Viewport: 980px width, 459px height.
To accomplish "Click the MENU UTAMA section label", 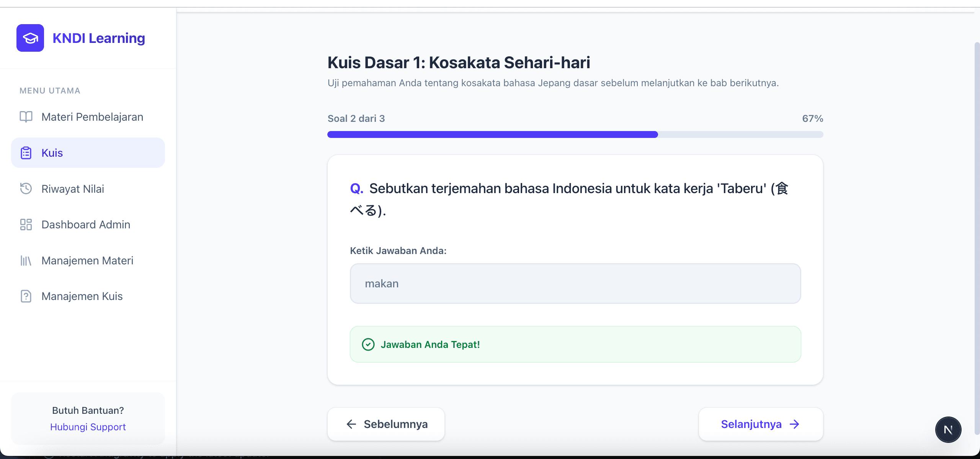I will (x=50, y=91).
